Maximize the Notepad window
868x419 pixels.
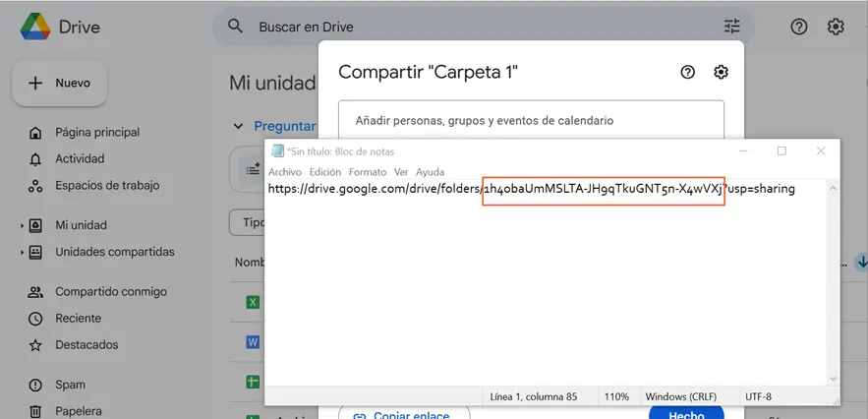coord(781,150)
